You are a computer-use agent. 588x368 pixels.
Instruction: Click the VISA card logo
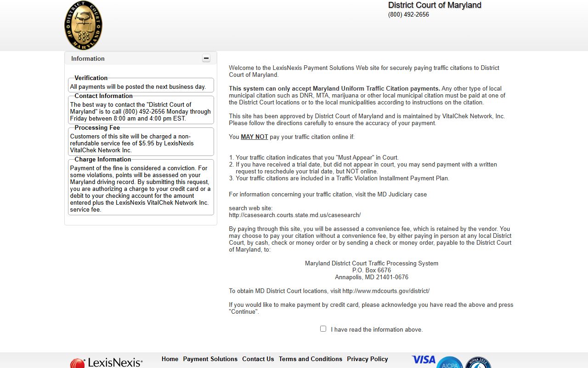click(424, 360)
